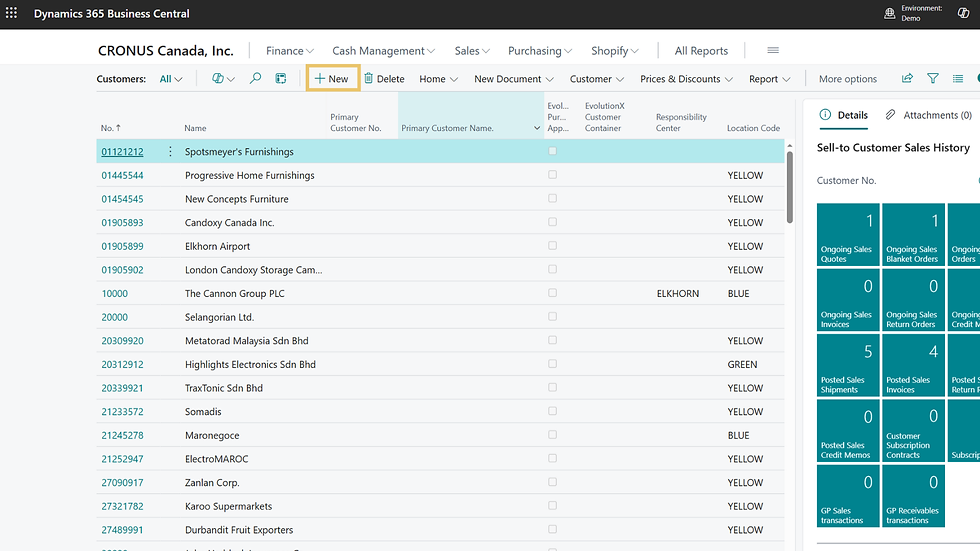Select the Durbandit Fruit Exporters name cell

(x=239, y=530)
